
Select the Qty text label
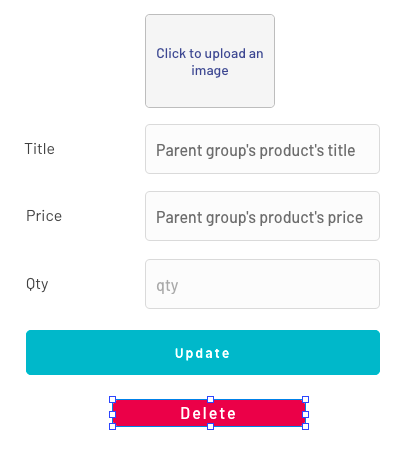(37, 284)
